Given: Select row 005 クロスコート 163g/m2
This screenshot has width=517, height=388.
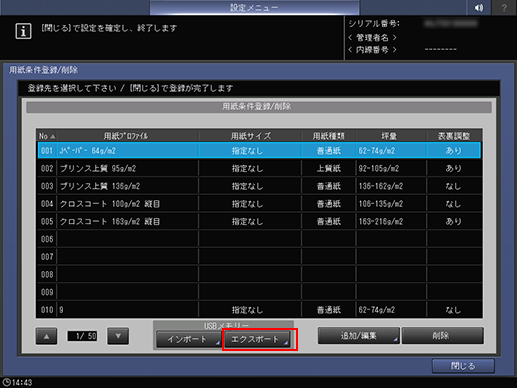Looking at the screenshot, I should (259, 221).
